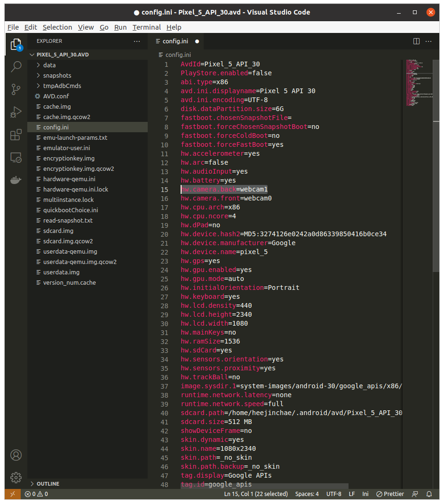Open userdata-qemu.img file

(87, 252)
